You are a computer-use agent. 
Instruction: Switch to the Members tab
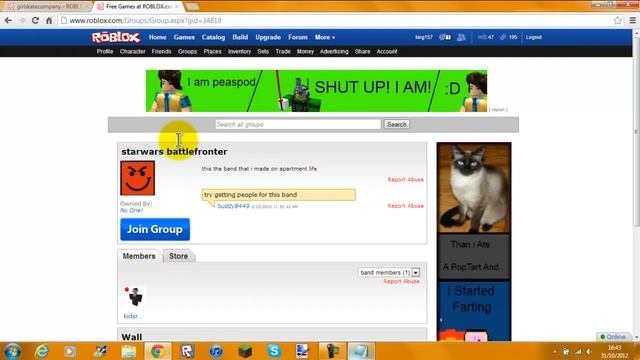(x=139, y=256)
